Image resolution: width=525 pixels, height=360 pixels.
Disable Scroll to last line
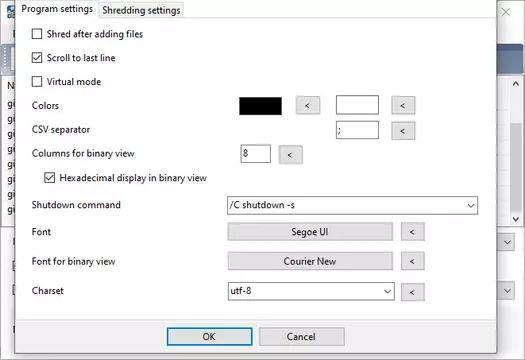[x=37, y=58]
